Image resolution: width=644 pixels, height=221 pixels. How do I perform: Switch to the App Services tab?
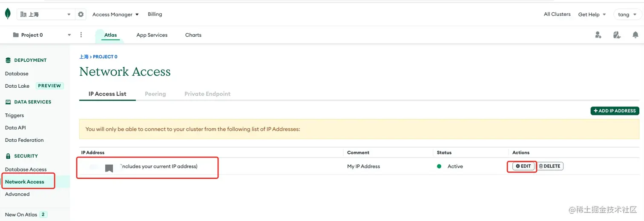[152, 35]
